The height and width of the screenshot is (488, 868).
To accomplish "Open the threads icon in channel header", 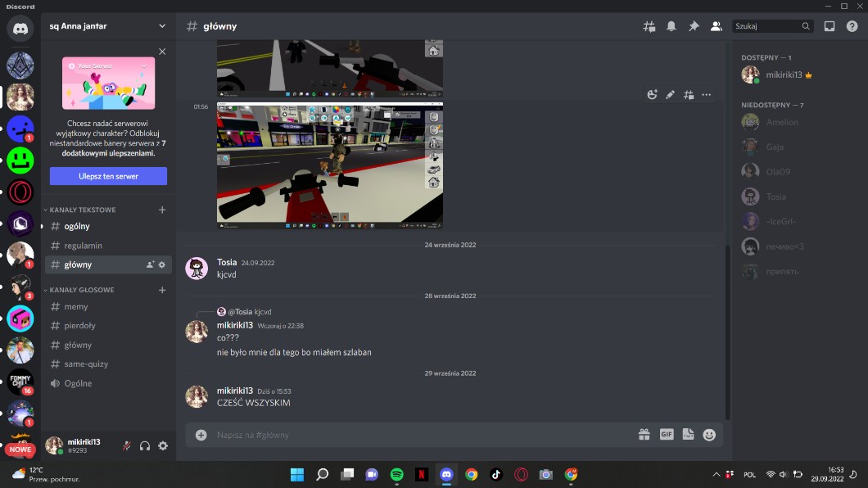I will pyautogui.click(x=649, y=26).
